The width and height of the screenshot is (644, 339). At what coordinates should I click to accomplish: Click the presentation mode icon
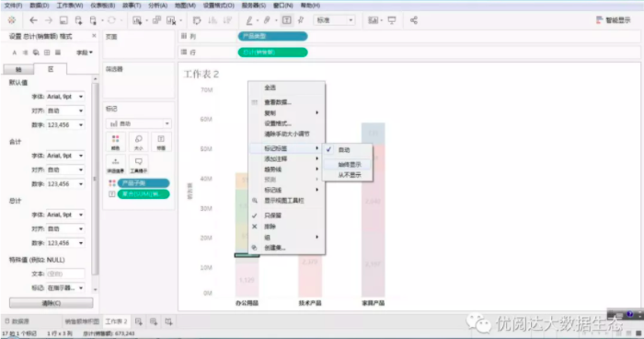392,20
